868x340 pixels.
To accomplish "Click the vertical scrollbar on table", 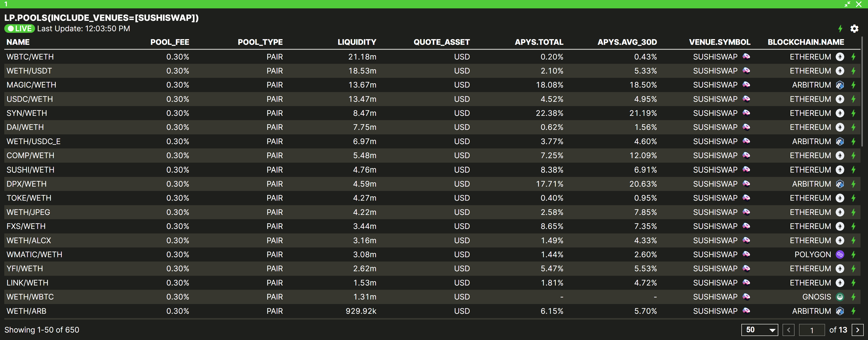I will (862, 95).
